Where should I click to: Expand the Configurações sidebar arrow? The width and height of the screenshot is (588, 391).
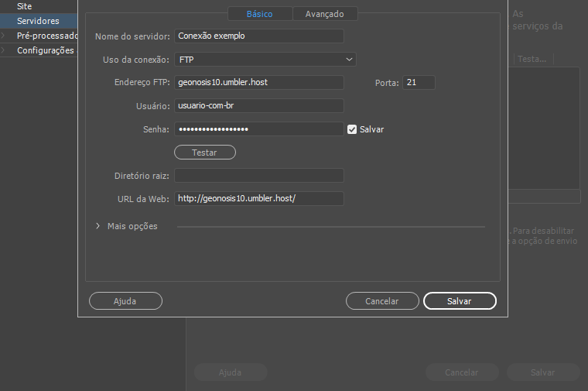(x=3, y=50)
